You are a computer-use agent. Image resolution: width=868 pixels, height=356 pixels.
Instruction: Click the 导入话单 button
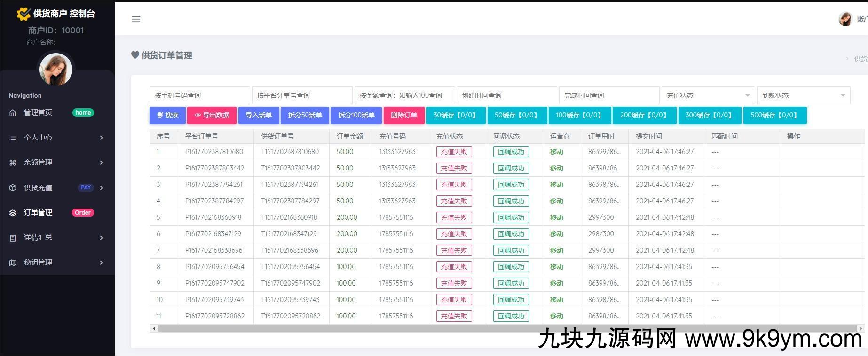259,115
